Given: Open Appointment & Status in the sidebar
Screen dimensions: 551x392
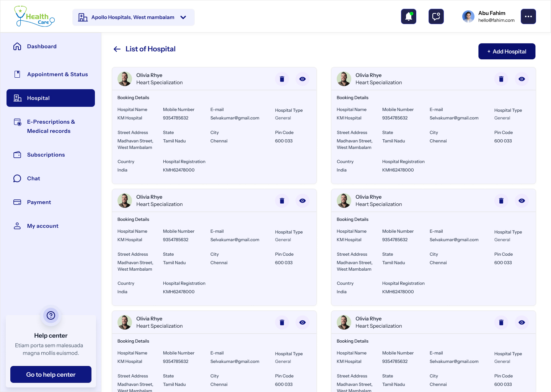Looking at the screenshot, I should pos(51,74).
